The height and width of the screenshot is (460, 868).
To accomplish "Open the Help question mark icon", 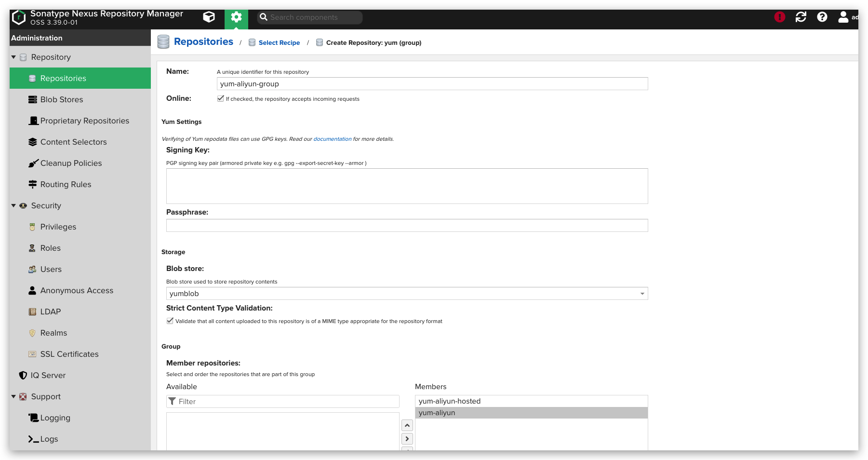I will [x=822, y=17].
